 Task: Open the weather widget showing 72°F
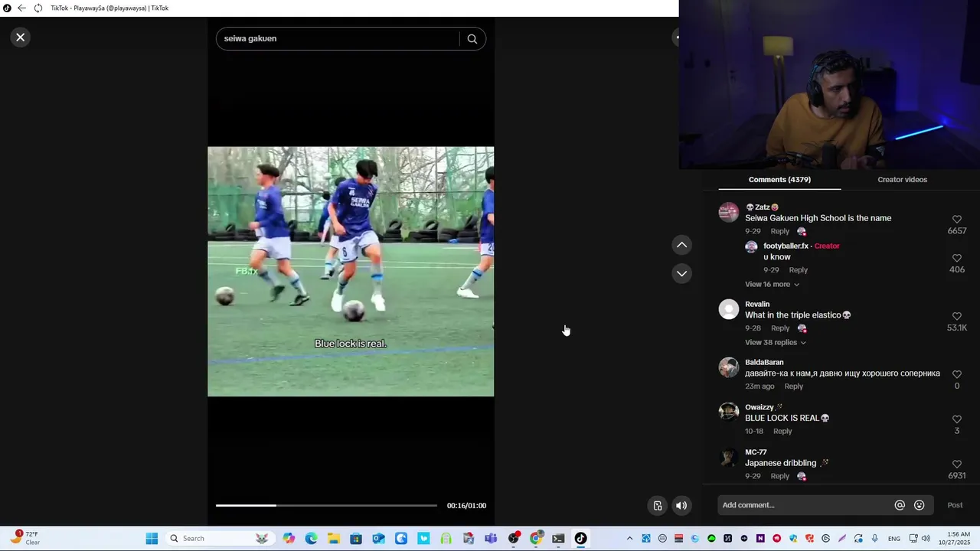point(24,538)
